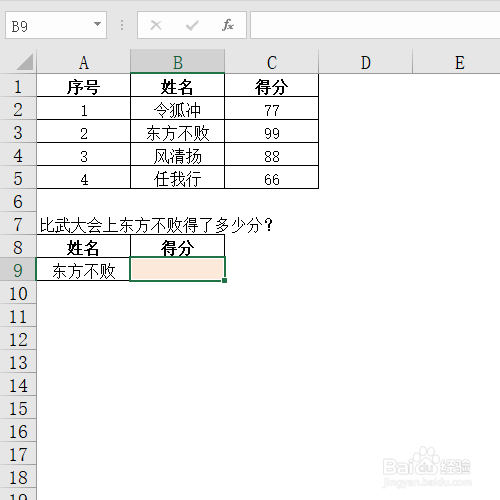Select the cell containing 任我行
500x500 pixels.
point(177,178)
